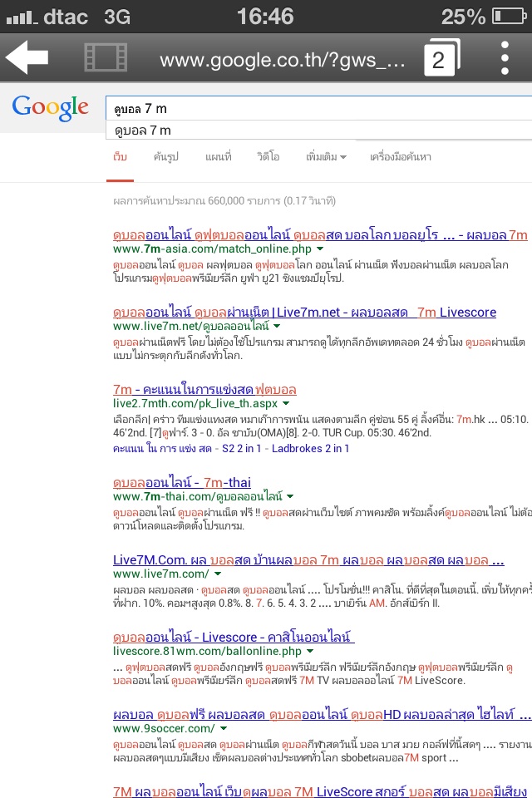Tap the dtac signal strength indicator
Viewport: 532px width, 798px height.
click(x=22, y=18)
